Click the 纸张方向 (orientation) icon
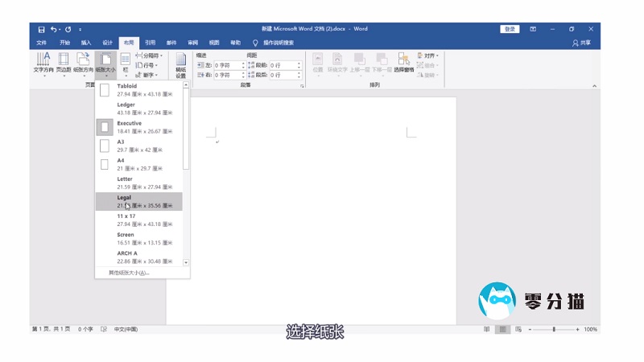This screenshot has width=644, height=362. [x=84, y=63]
